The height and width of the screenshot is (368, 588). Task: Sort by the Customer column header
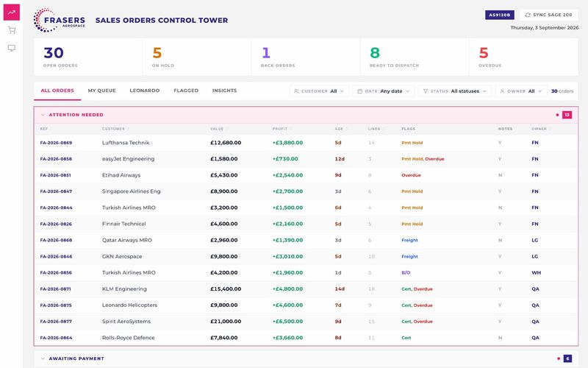pyautogui.click(x=115, y=129)
